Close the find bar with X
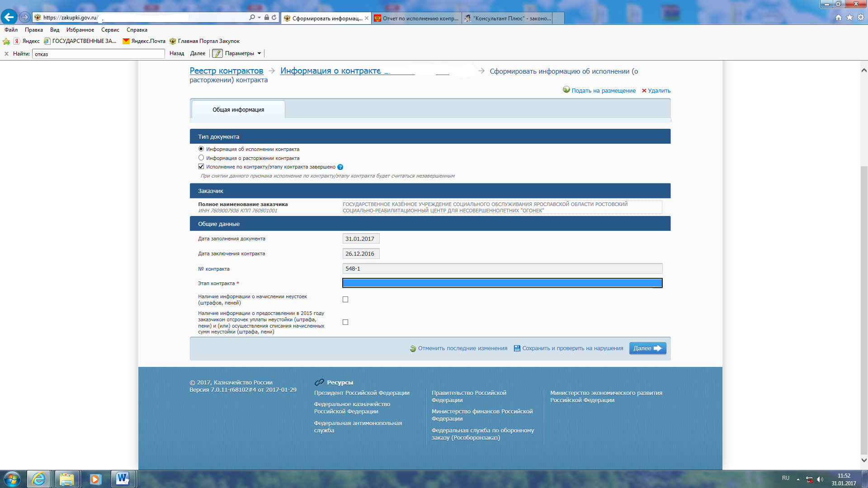 [x=6, y=54]
